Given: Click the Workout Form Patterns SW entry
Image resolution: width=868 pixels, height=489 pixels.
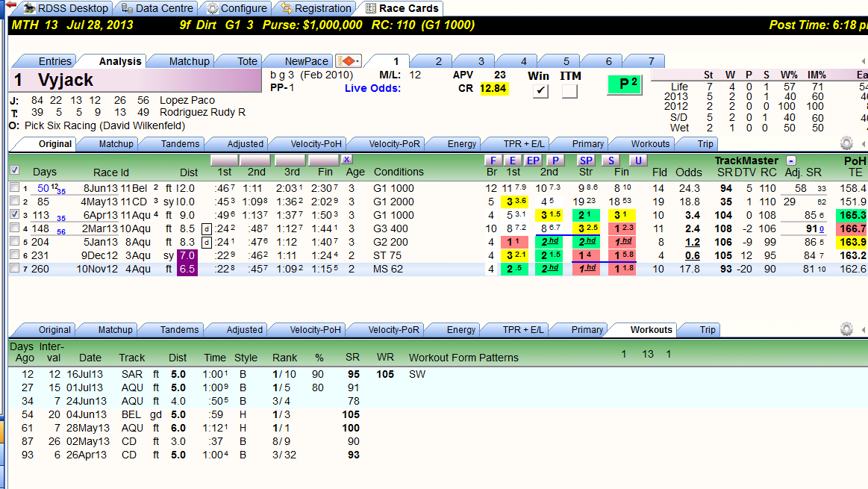Looking at the screenshot, I should 417,374.
